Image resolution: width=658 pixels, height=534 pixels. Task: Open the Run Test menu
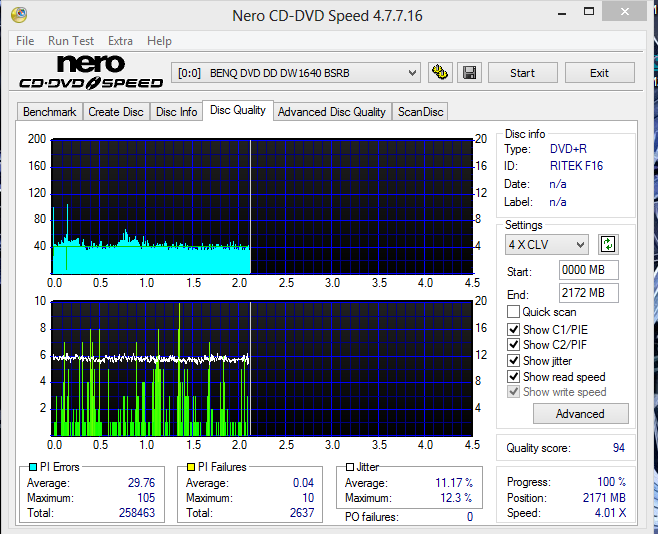pos(71,41)
